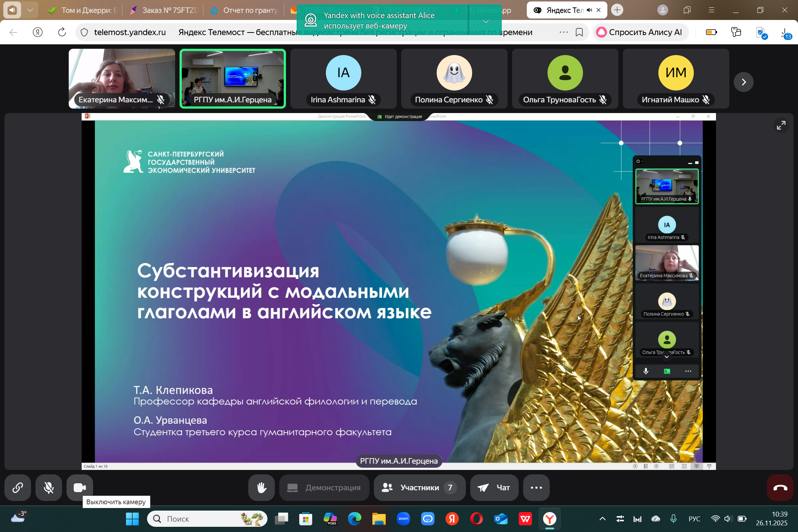Open the Чат panel
Screen dimensions: 798x532
pos(494,488)
